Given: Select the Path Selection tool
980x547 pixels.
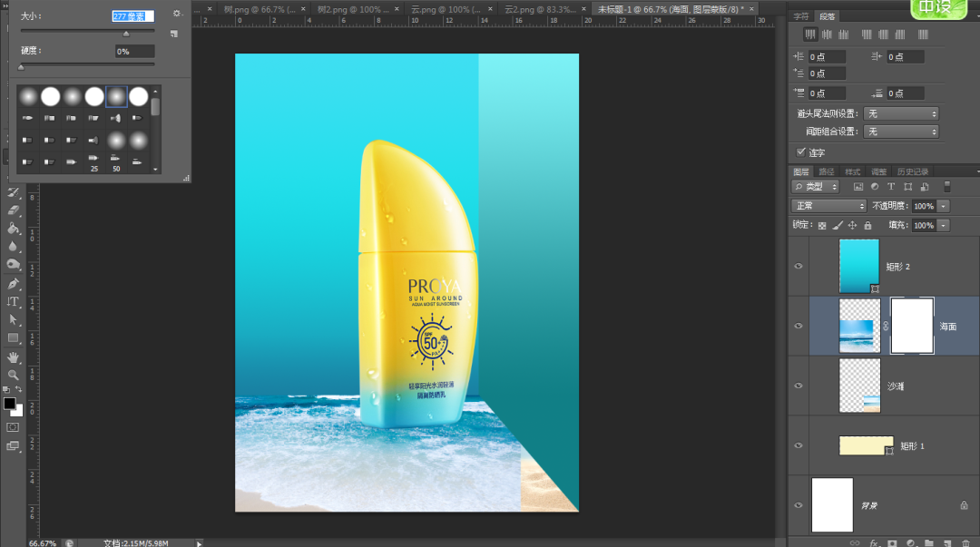Looking at the screenshot, I should click(x=13, y=319).
